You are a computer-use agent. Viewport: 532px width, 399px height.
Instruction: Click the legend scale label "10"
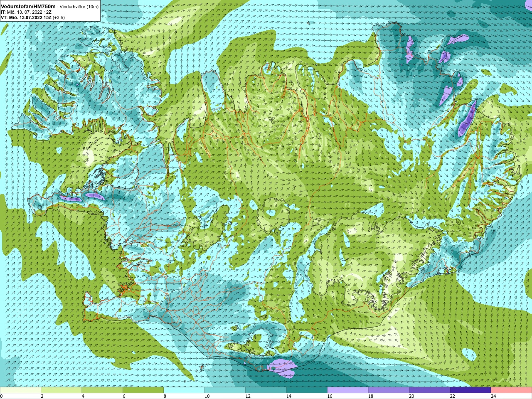pyautogui.click(x=207, y=396)
